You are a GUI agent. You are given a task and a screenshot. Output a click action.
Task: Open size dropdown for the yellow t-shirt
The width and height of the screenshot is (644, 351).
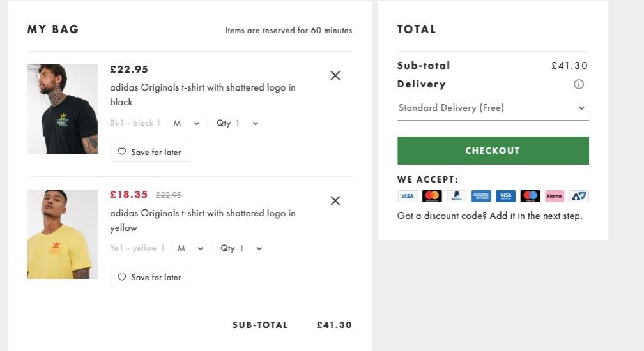190,248
